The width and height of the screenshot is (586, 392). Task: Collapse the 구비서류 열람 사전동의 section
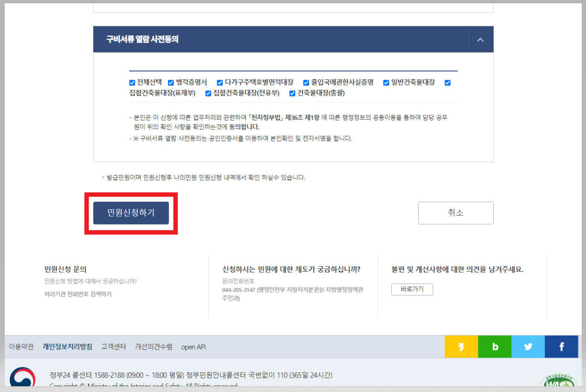(481, 40)
